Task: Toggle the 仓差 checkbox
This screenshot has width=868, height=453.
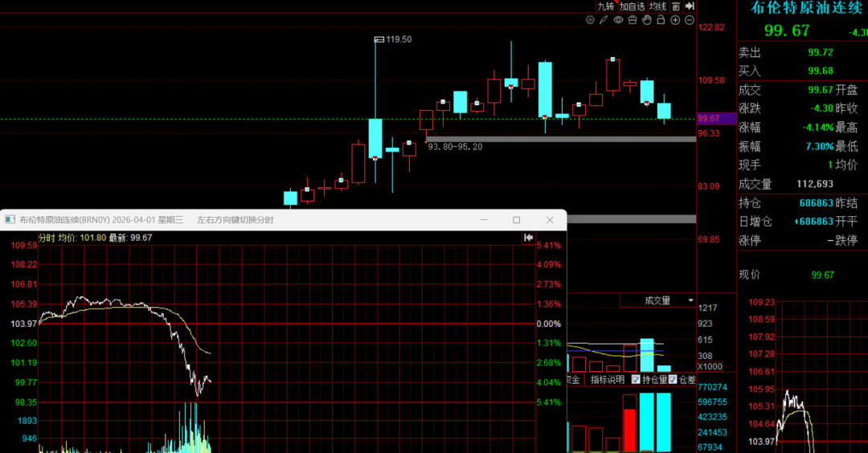Action: (673, 379)
